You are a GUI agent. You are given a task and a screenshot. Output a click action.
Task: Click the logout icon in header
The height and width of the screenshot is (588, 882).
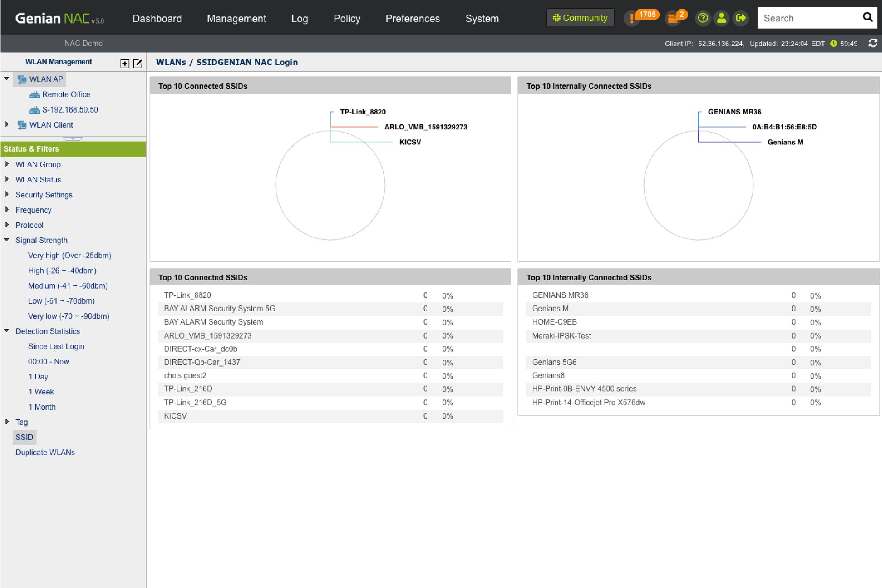tap(741, 18)
